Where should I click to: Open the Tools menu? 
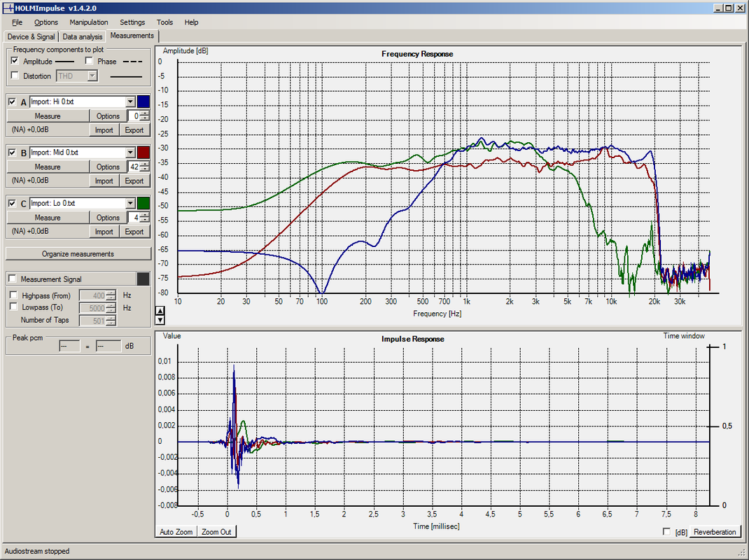tap(164, 22)
